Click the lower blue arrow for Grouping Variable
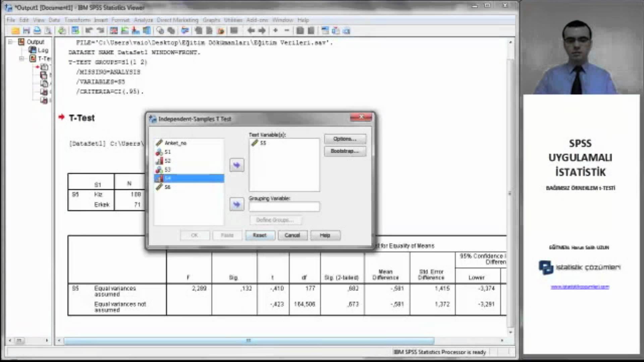 237,204
